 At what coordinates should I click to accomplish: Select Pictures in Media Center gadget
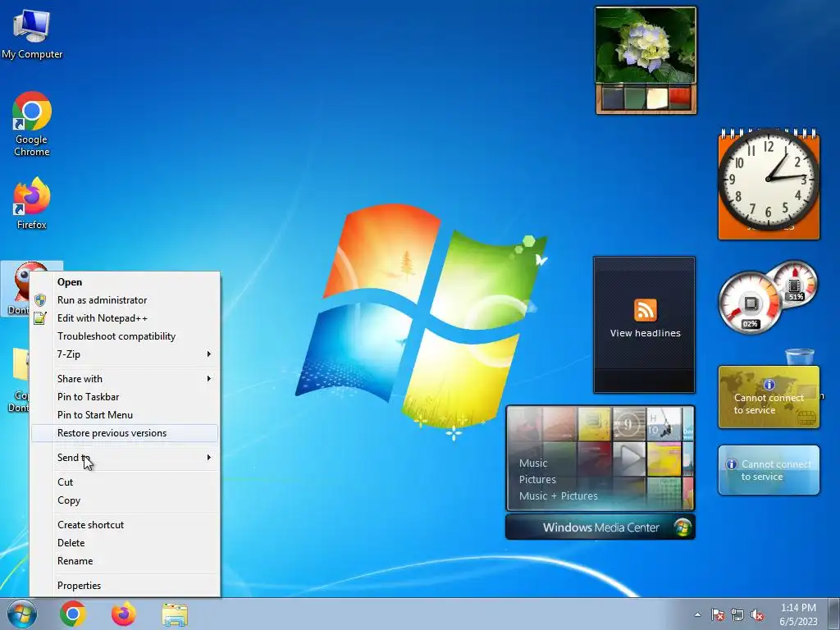537,479
